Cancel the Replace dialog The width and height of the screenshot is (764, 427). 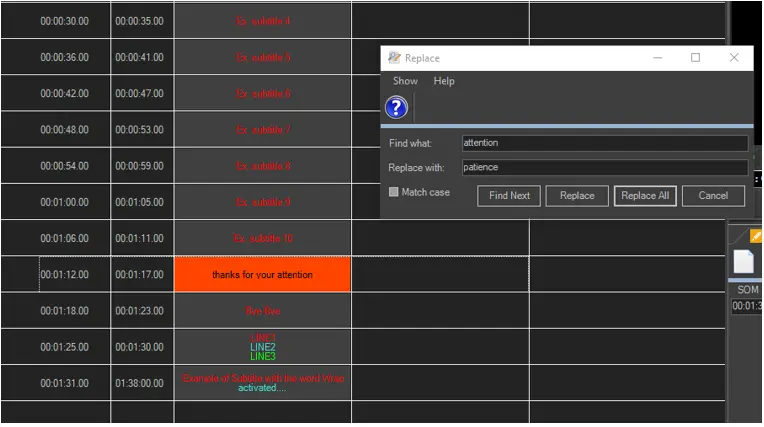click(713, 195)
